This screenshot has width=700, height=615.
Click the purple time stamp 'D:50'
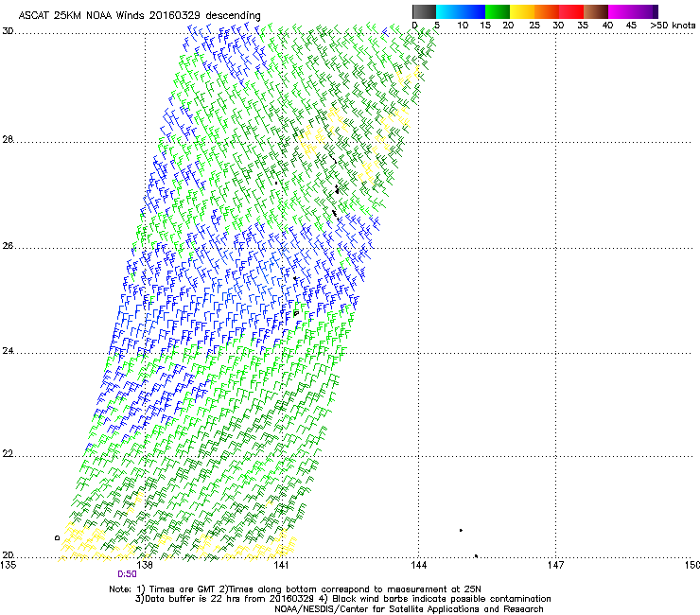127,574
